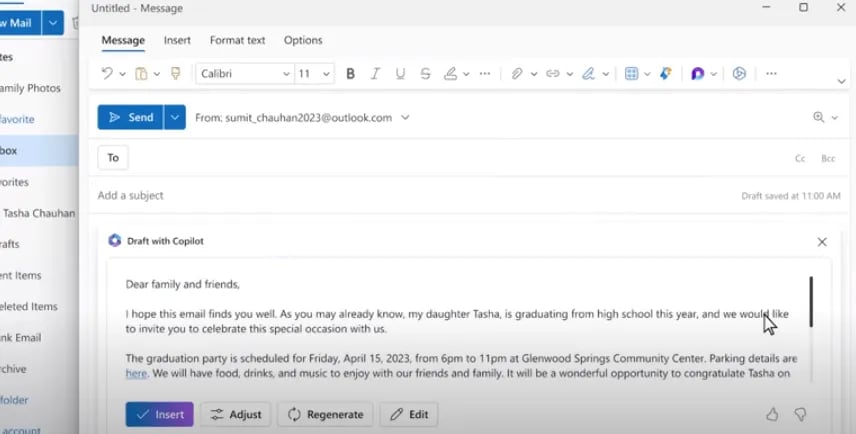This screenshot has height=434, width=856.
Task: Open the toolbar overflow menu at the right end
Action: point(771,74)
